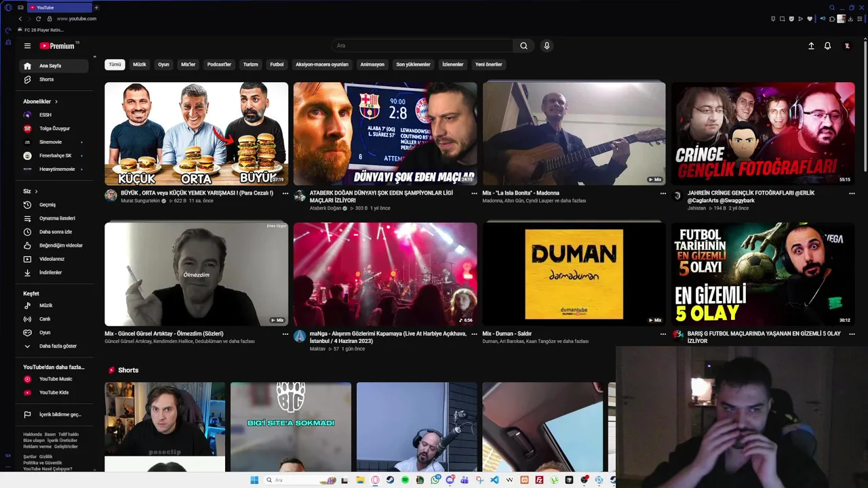Open Barış G futbol 5 olay title
Screen dimensions: 868x488
pyautogui.click(x=764, y=337)
